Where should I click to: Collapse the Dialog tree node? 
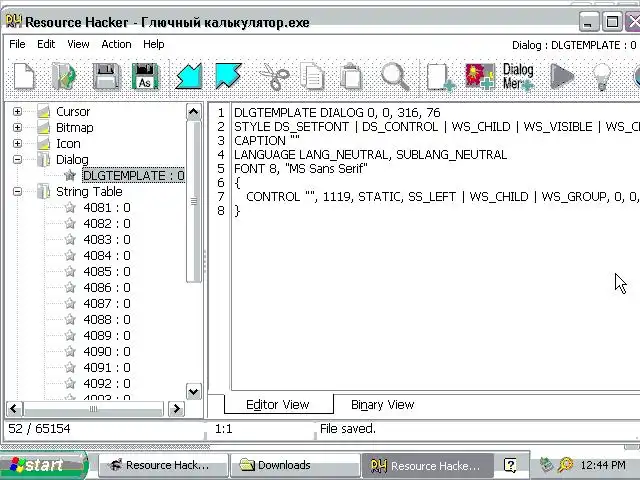coord(17,160)
